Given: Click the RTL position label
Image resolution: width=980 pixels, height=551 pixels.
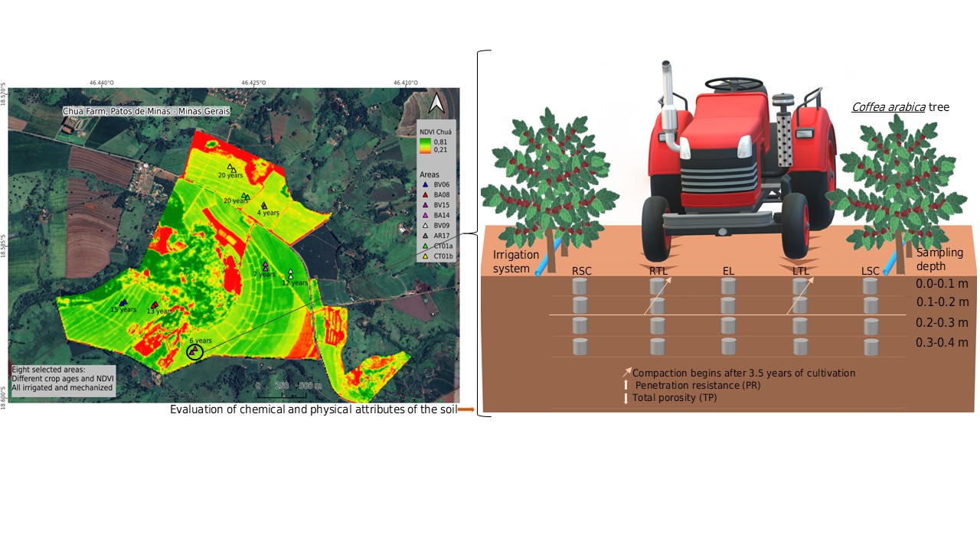Looking at the screenshot, I should [x=659, y=270].
